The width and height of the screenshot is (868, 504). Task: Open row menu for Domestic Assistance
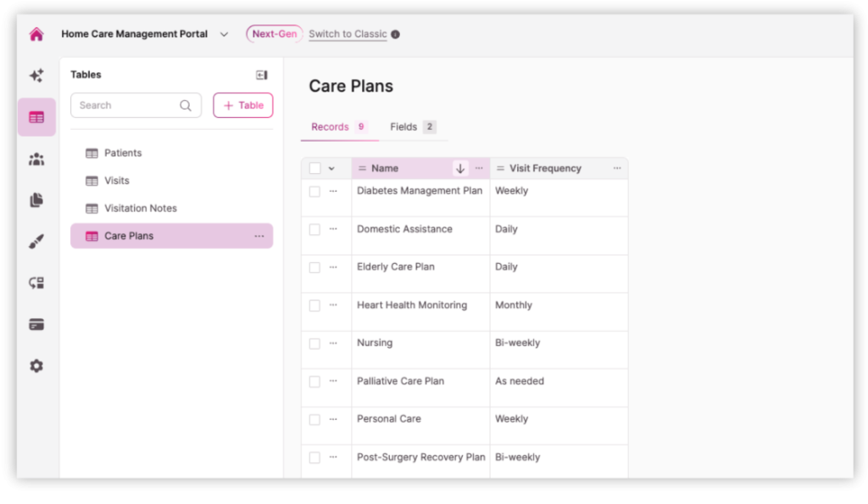[x=333, y=228]
